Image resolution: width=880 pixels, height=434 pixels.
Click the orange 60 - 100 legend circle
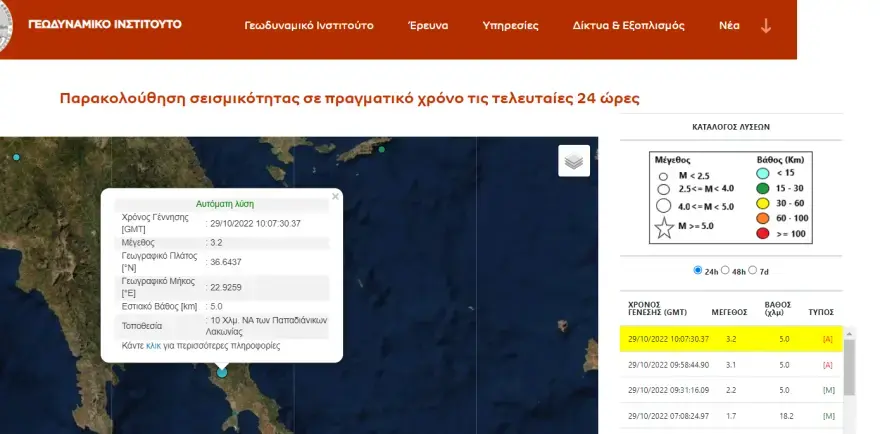click(763, 218)
